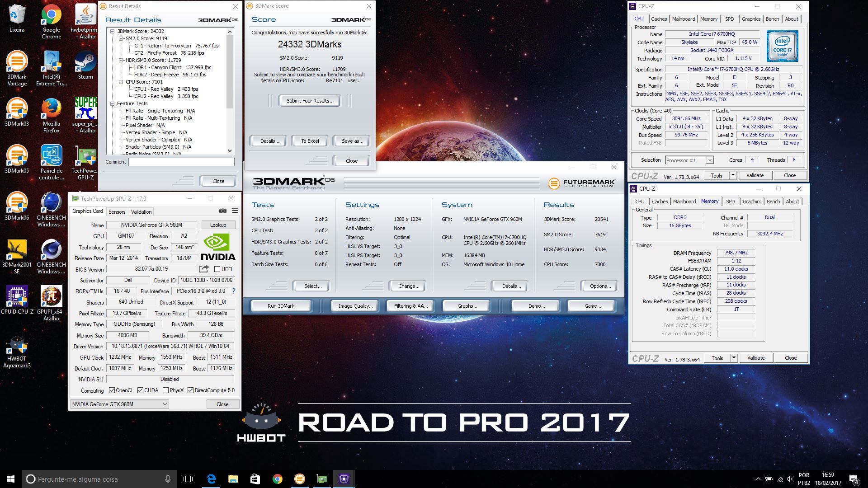Click the To Excel button

point(310,141)
